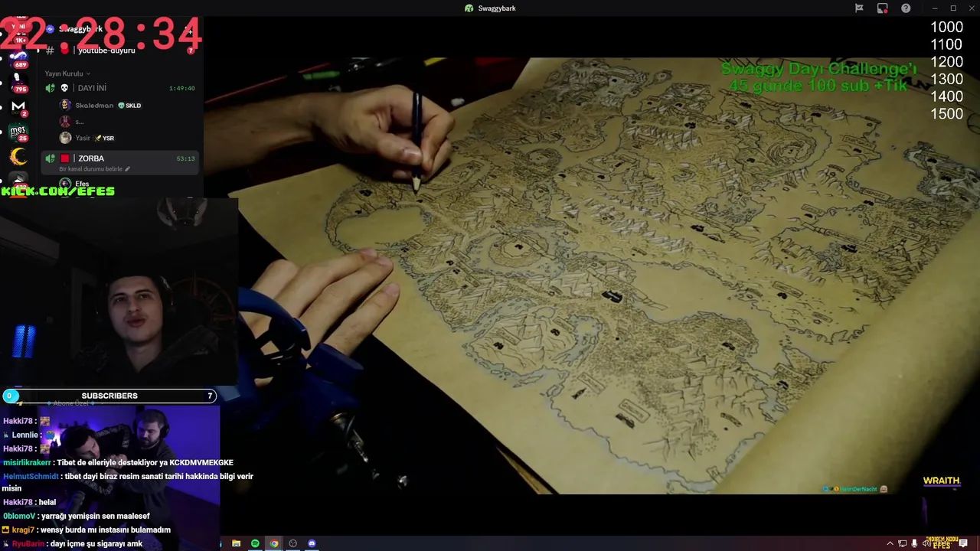Select the ZORBA voice channel
Image resolution: width=980 pixels, height=551 pixels.
tap(120, 162)
